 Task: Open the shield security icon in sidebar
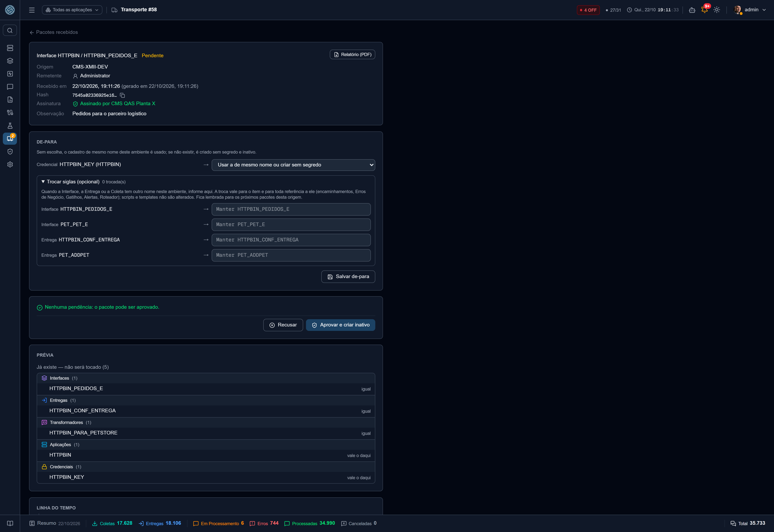tap(10, 152)
